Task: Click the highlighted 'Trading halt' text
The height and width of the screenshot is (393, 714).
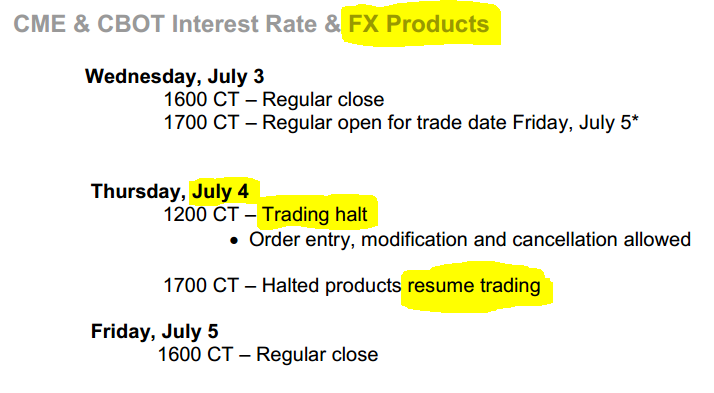Action: [315, 214]
